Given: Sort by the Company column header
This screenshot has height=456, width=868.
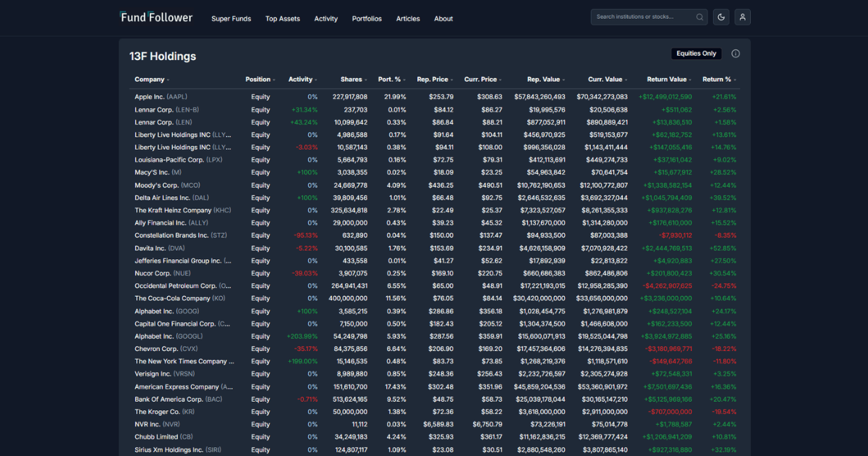Looking at the screenshot, I should click(x=152, y=80).
